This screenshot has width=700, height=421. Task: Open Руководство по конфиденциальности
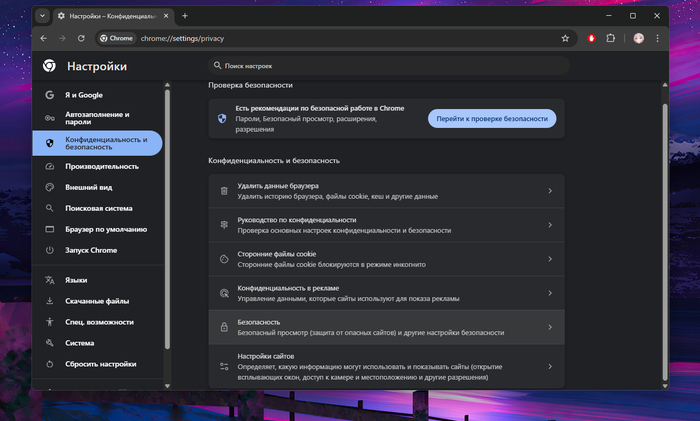380,225
